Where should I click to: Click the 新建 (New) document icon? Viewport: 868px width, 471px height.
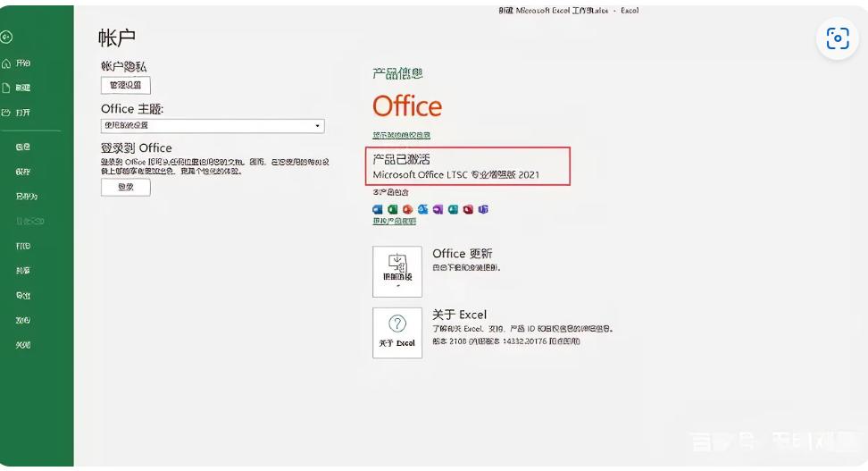tap(6, 88)
